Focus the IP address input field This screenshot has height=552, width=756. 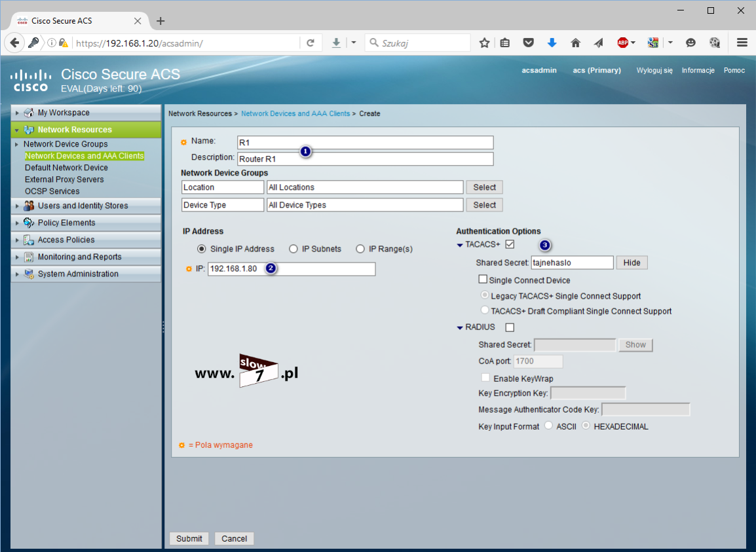click(x=292, y=269)
